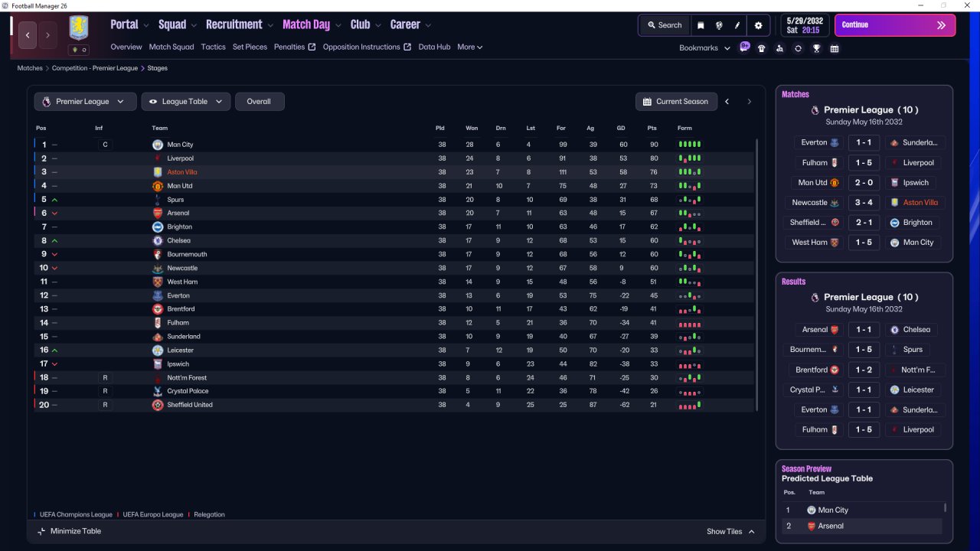The width and height of the screenshot is (980, 551).
Task: Click Everton badge in league table row
Action: coord(158,295)
